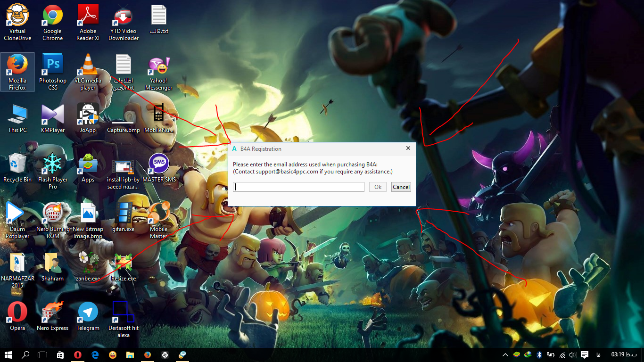The image size is (644, 362).
Task: Open Task View from the taskbar
Action: (x=42, y=354)
